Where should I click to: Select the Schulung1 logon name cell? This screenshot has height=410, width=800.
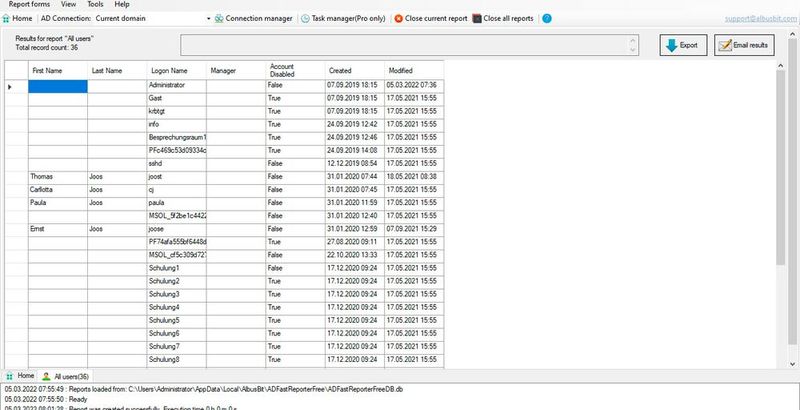177,268
